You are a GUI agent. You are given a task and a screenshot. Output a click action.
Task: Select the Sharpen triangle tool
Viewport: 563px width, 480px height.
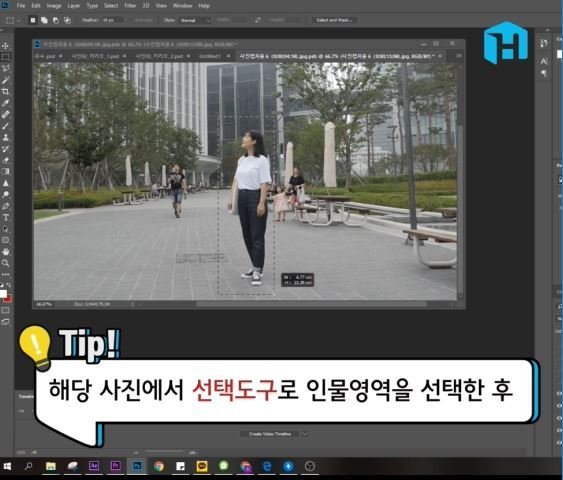coord(5,183)
